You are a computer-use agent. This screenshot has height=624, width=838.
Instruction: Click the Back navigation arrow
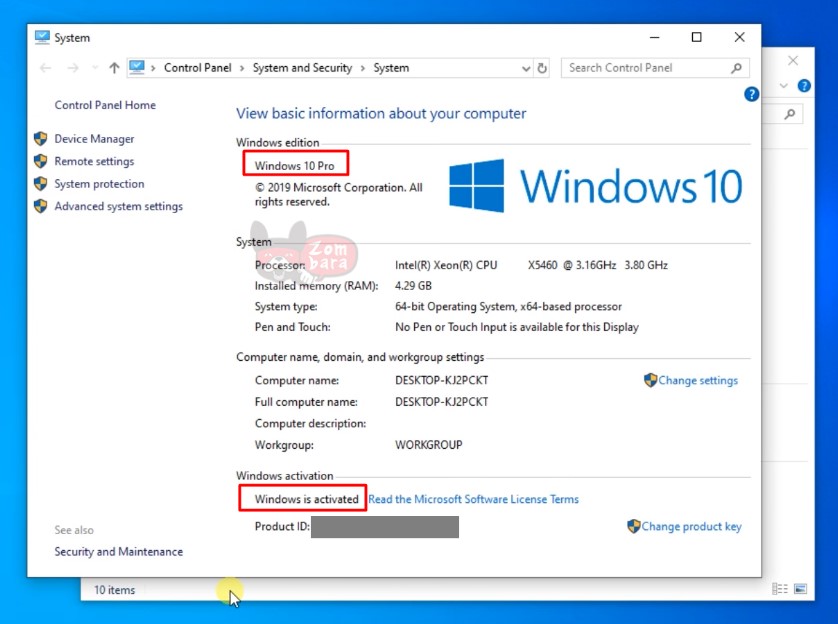[x=46, y=68]
